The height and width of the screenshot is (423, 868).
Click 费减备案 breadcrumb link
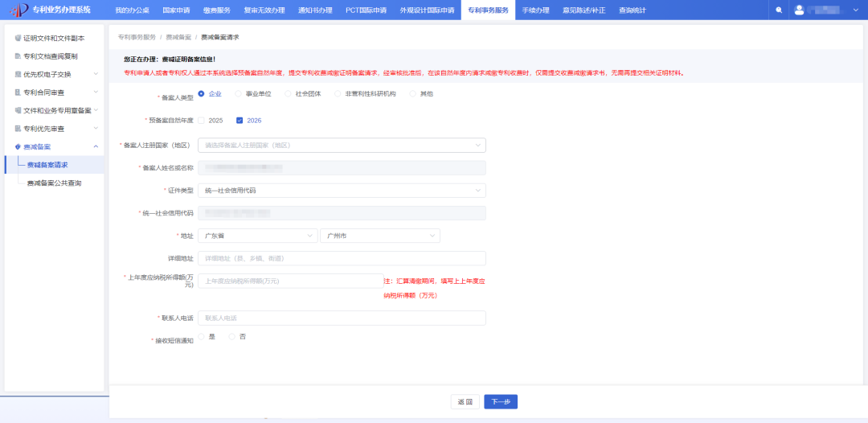click(178, 37)
